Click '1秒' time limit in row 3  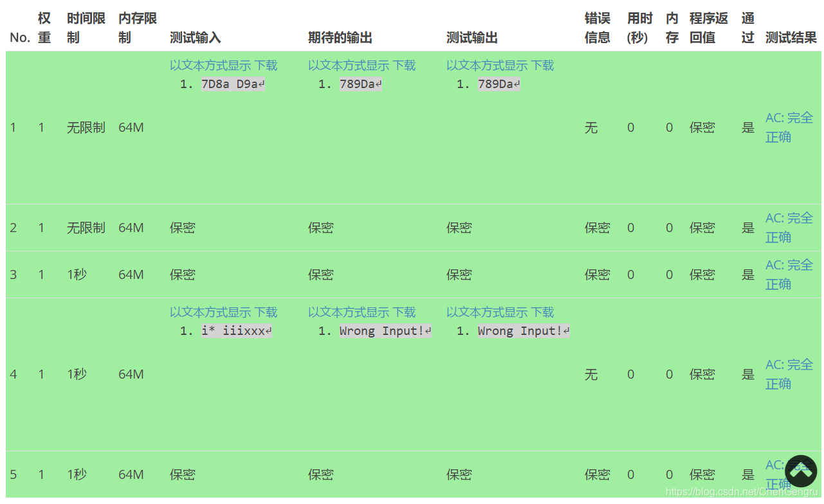(x=77, y=275)
